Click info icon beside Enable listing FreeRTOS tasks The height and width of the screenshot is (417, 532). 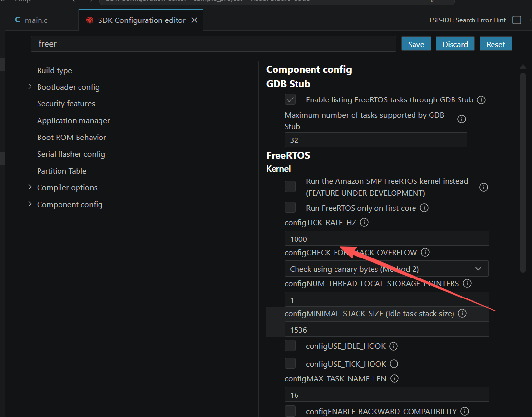point(481,100)
